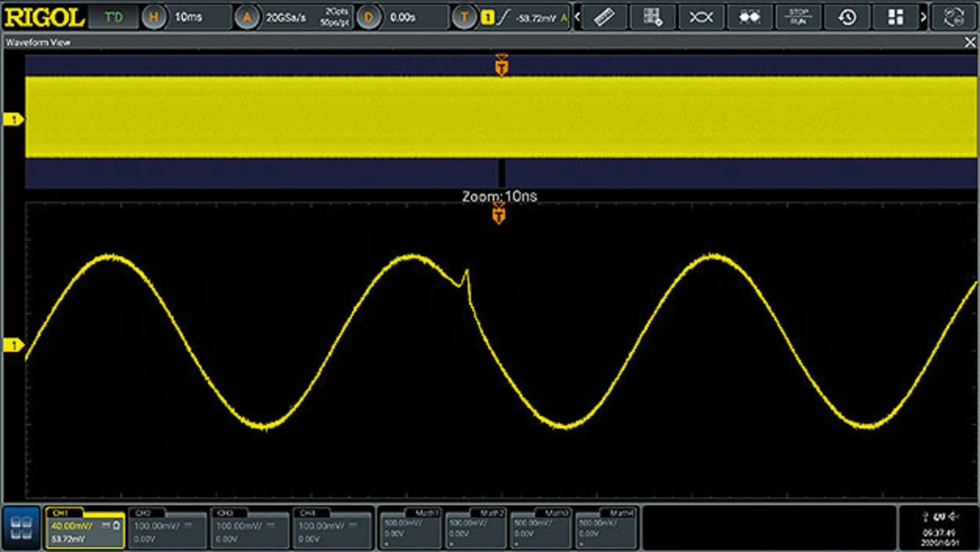980x552 pixels.
Task: Open the function navigation menu button
Action: (21, 527)
